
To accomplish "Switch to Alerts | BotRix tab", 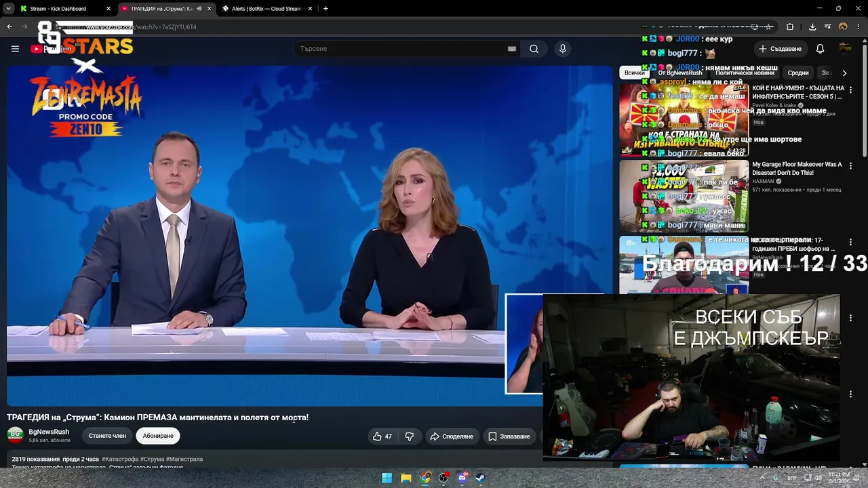I will coord(267,9).
